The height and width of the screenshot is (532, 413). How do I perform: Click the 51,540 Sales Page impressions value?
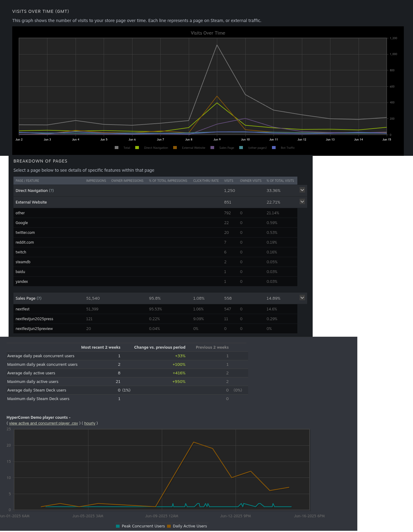coord(93,298)
